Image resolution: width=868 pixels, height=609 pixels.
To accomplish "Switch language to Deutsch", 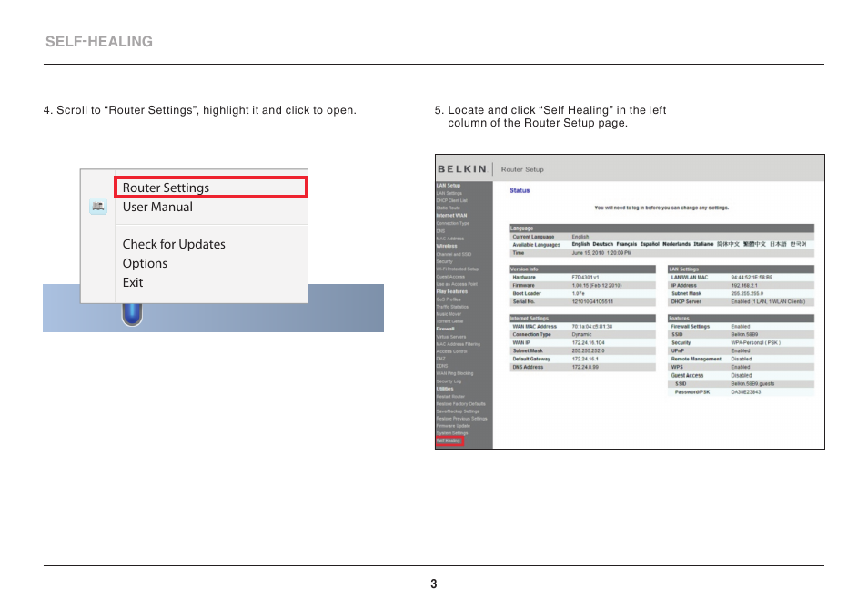I will pyautogui.click(x=603, y=244).
